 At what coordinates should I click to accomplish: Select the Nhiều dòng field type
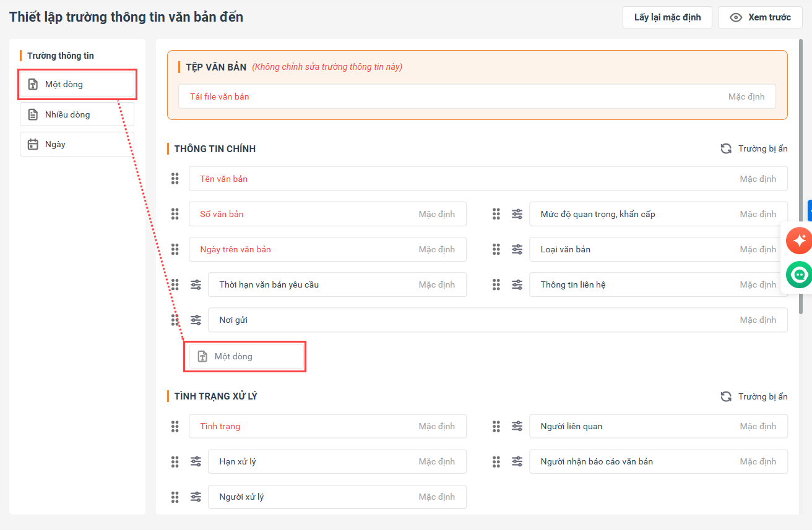click(x=77, y=114)
